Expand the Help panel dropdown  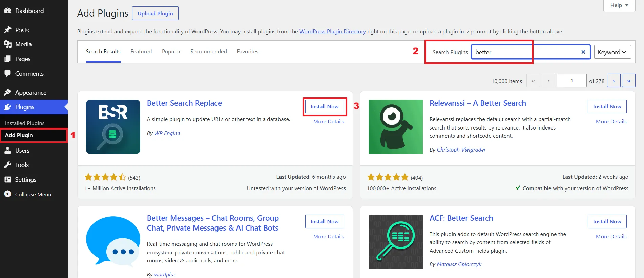(619, 5)
